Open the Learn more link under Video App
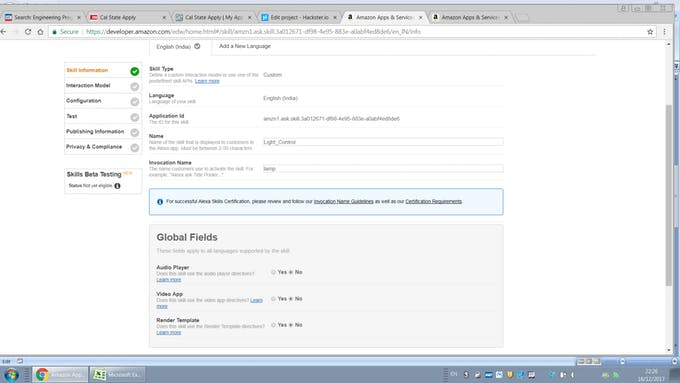The width and height of the screenshot is (680, 383). [x=256, y=300]
